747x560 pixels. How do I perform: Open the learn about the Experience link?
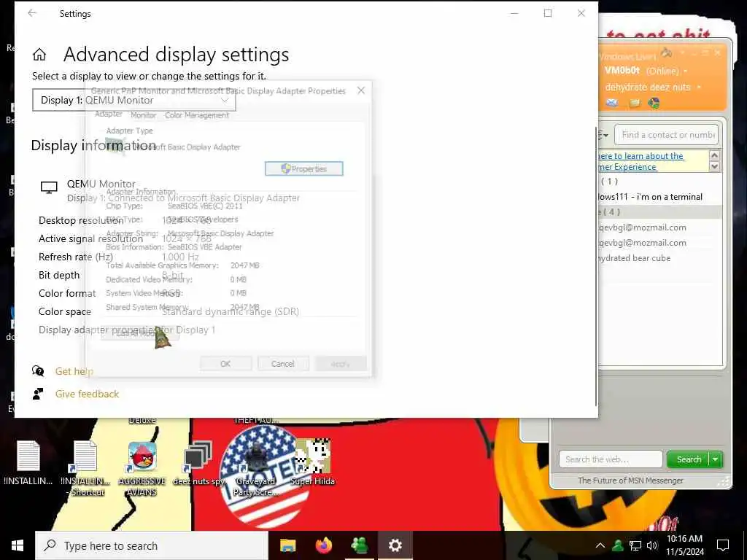(640, 161)
